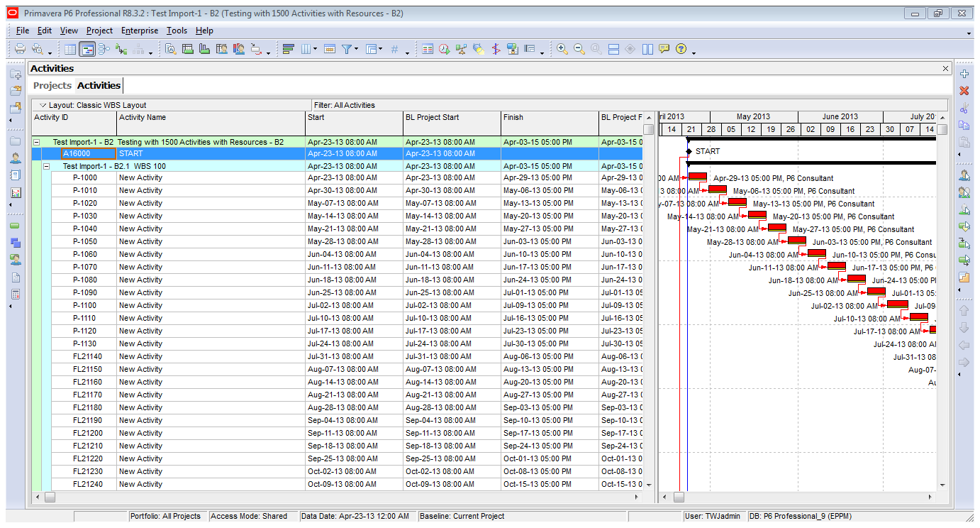This screenshot has width=980, height=528.
Task: Select the A16000 START activity row
Action: [337, 153]
